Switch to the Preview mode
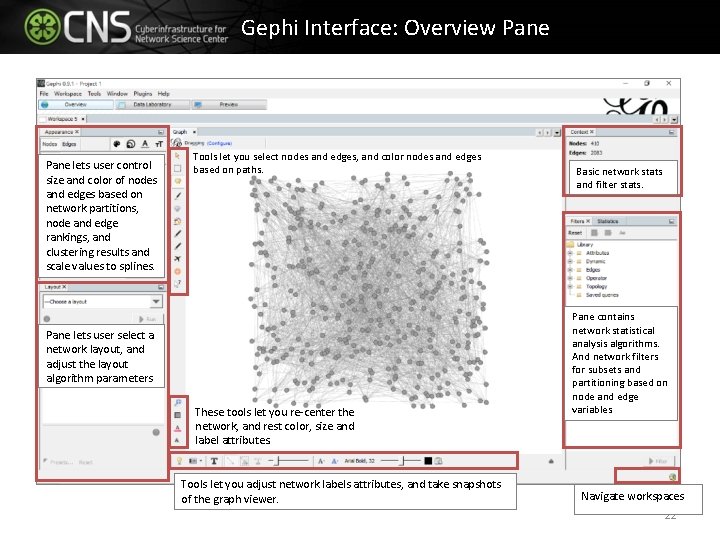 (x=229, y=105)
